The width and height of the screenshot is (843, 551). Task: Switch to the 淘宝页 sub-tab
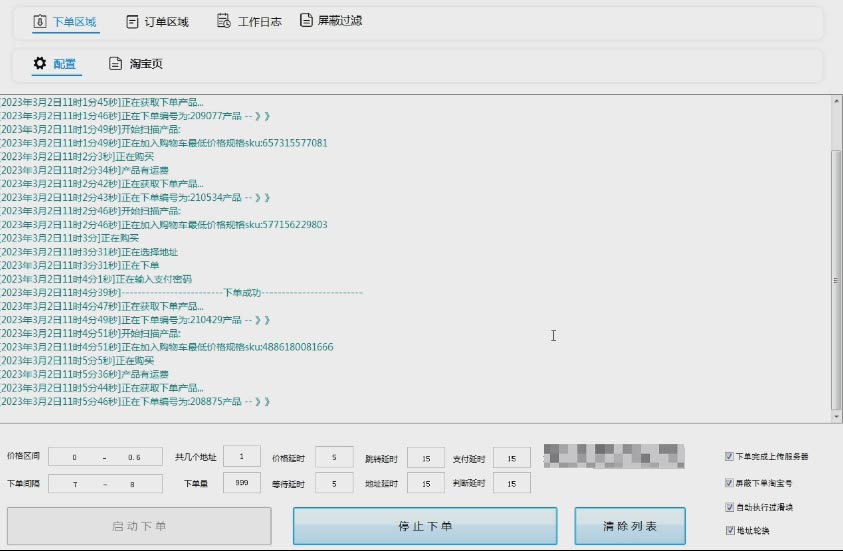(136, 63)
